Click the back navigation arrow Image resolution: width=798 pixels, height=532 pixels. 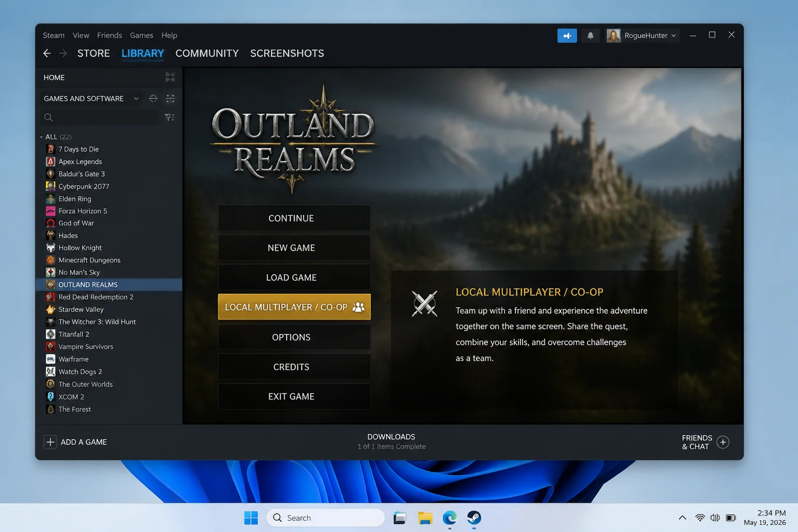point(47,53)
